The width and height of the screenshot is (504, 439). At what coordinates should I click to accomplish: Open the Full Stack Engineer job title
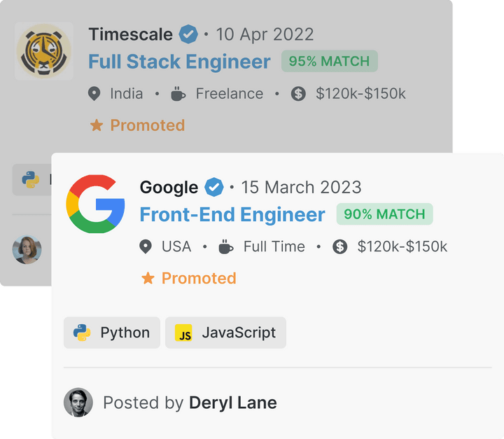point(179,62)
